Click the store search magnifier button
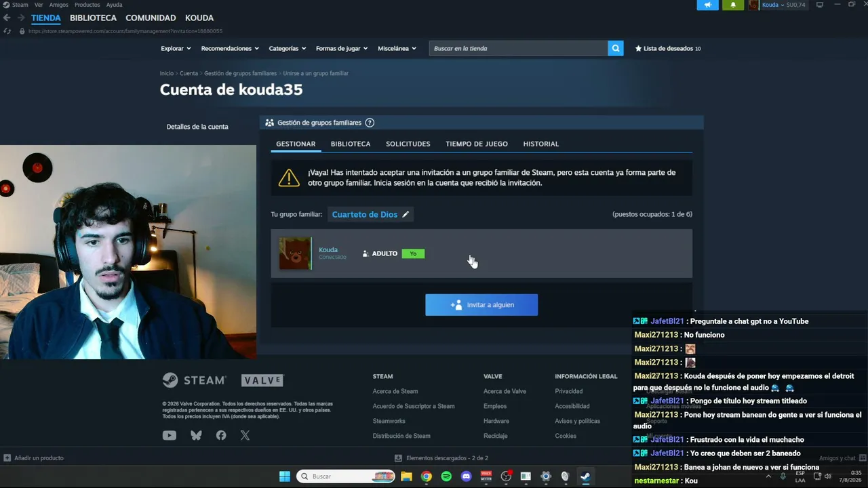868x488 pixels. pos(616,48)
